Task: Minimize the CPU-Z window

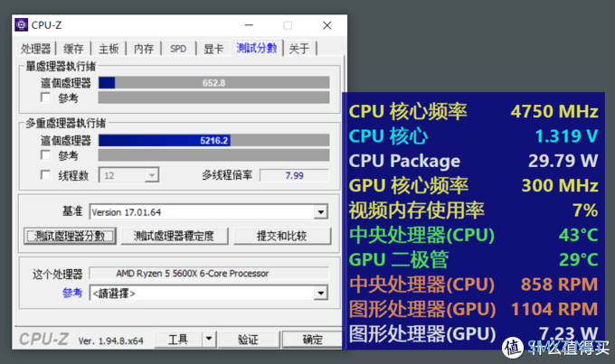Action: [x=249, y=25]
